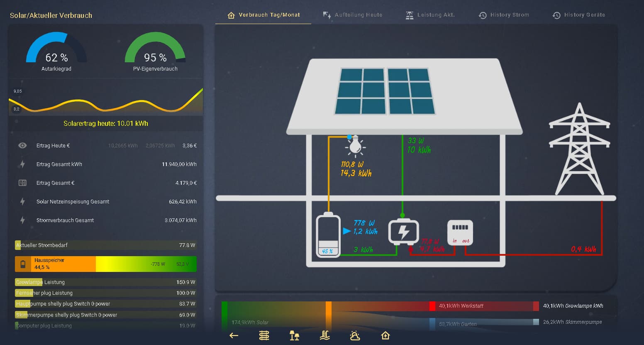Click the back arrow in bottom navigation
Screen dimensions: 644x345
click(x=234, y=335)
